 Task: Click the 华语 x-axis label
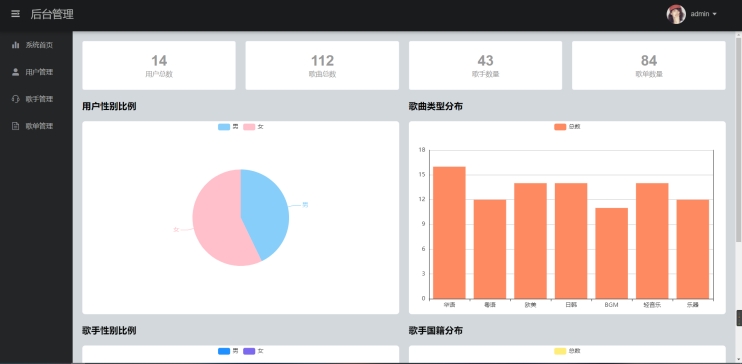click(449, 305)
